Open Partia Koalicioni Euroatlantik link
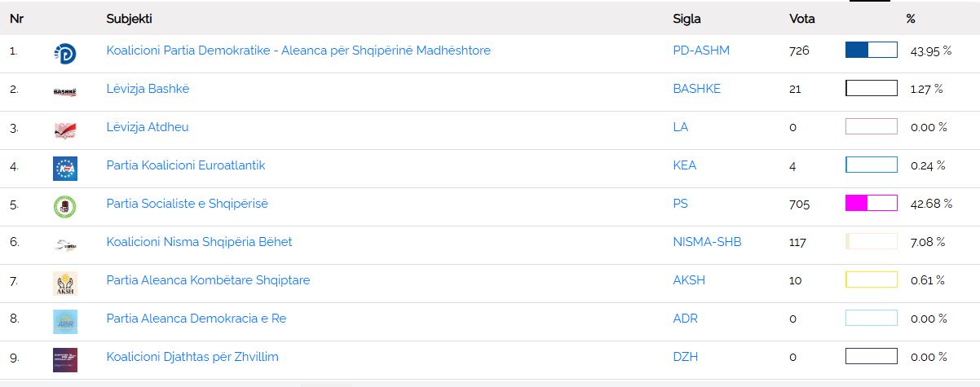 tap(185, 165)
